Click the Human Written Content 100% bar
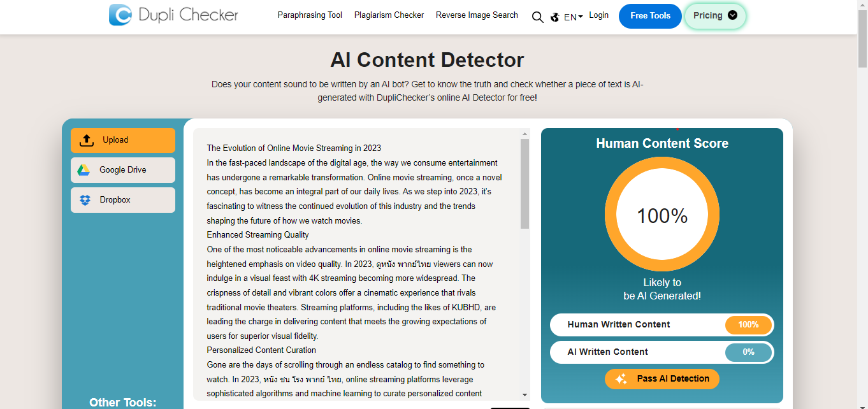 (662, 325)
